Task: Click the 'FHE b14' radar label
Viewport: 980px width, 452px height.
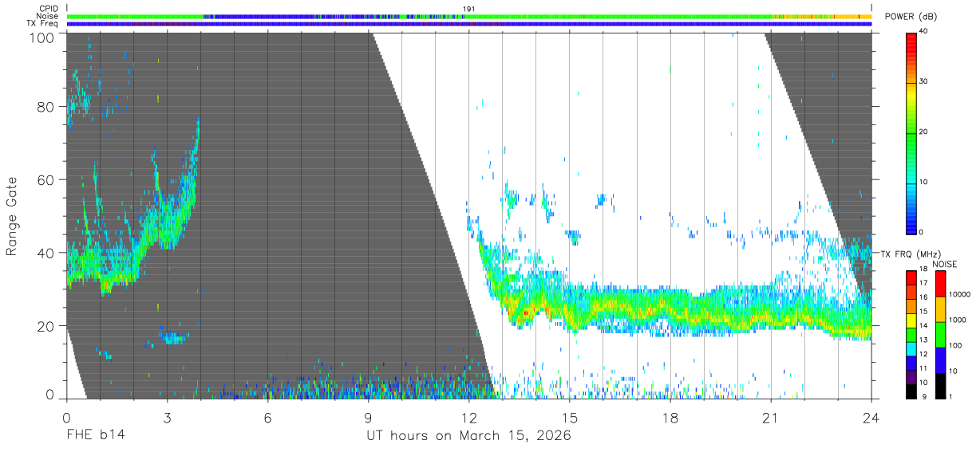Action: click(95, 435)
